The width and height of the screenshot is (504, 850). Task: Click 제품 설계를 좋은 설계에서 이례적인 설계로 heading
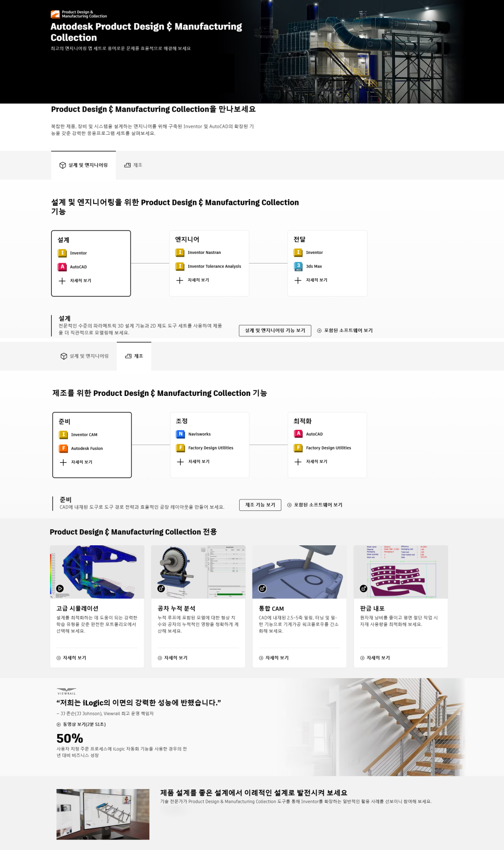click(254, 793)
